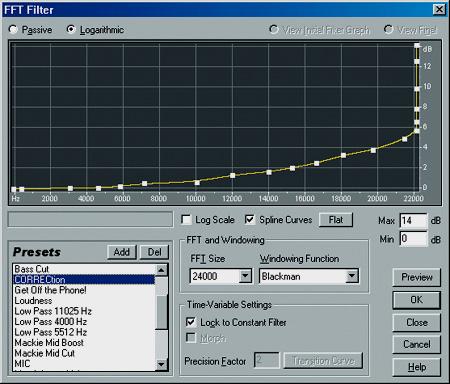Viewport: 450px width, 384px height.
Task: Uncheck Lock to Constant Filter
Action: coord(191,322)
